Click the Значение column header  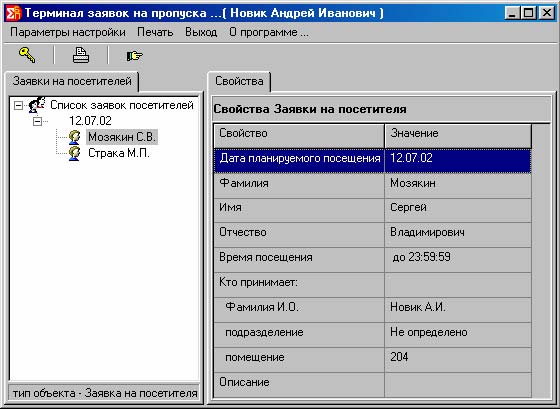(x=458, y=135)
